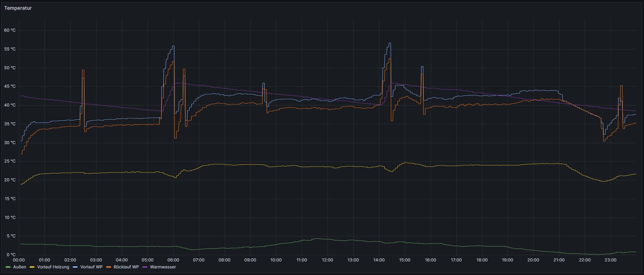The image size is (644, 275).
Task: Click the 50 °C y-axis label
Action: pyautogui.click(x=10, y=68)
